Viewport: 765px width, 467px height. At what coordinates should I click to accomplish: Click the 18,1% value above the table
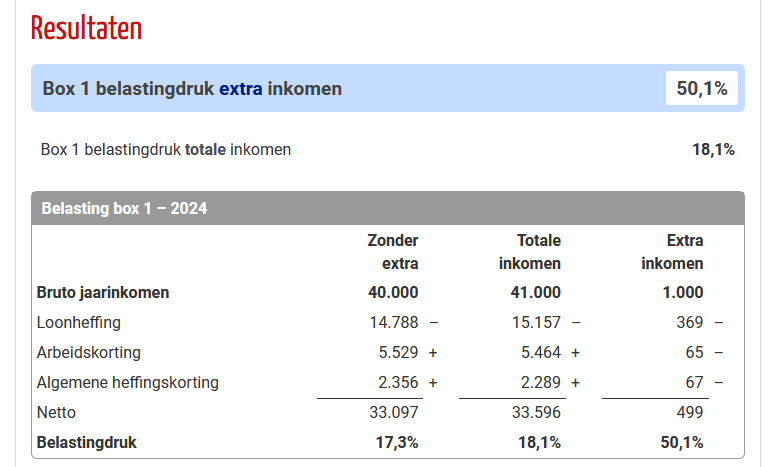713,150
